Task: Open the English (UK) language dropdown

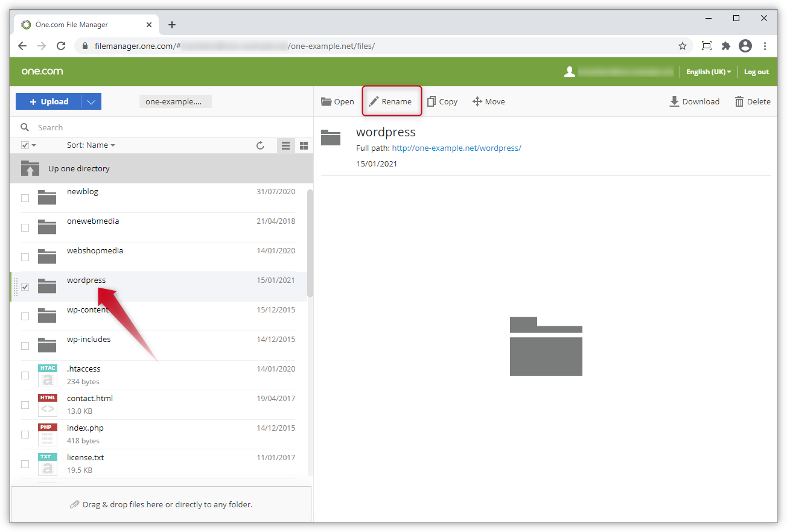Action: point(708,71)
